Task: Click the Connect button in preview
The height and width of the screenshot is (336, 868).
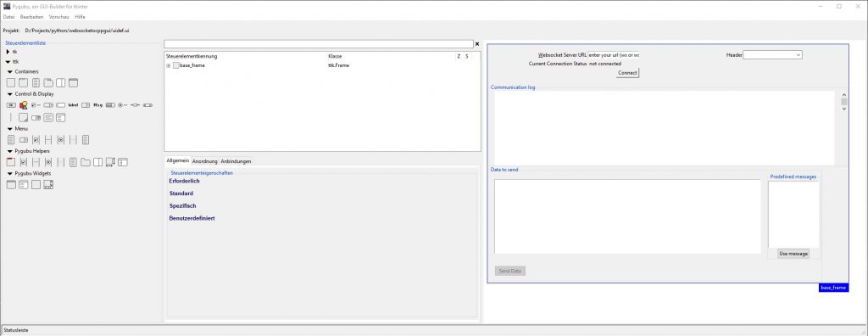Action: (x=628, y=73)
